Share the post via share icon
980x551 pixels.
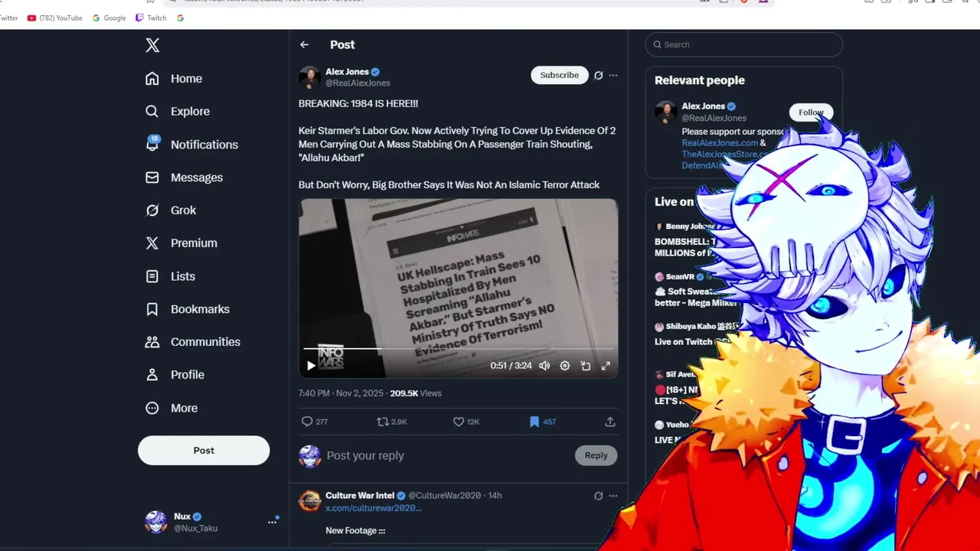(610, 422)
